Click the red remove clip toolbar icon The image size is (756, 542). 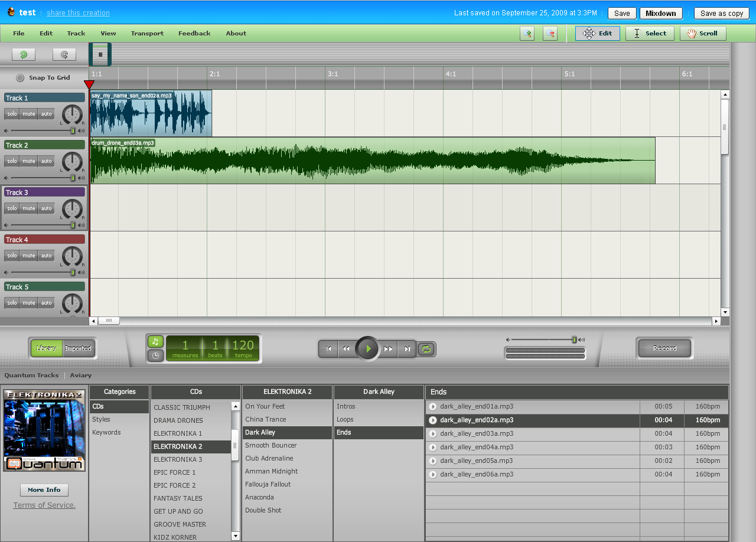(x=550, y=34)
